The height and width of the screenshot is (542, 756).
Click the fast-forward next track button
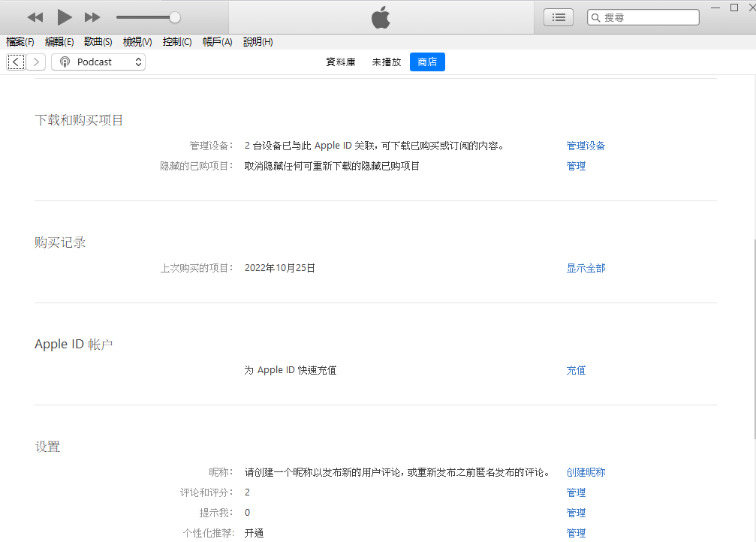92,17
